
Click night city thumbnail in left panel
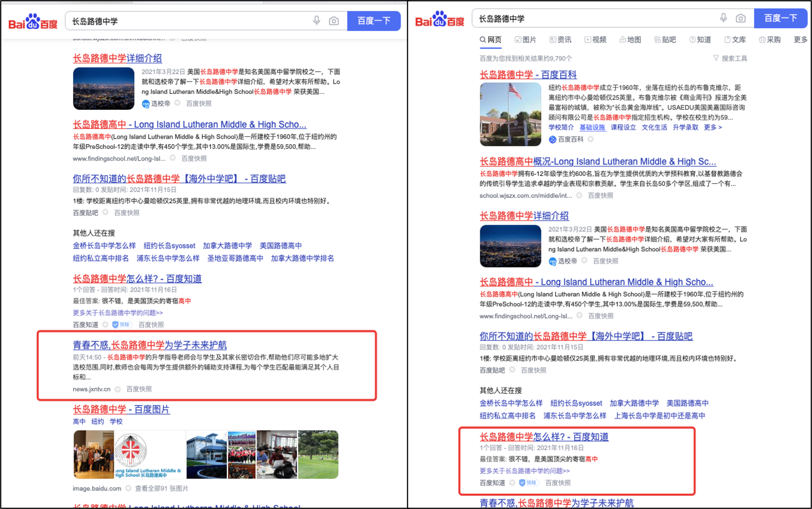click(104, 89)
